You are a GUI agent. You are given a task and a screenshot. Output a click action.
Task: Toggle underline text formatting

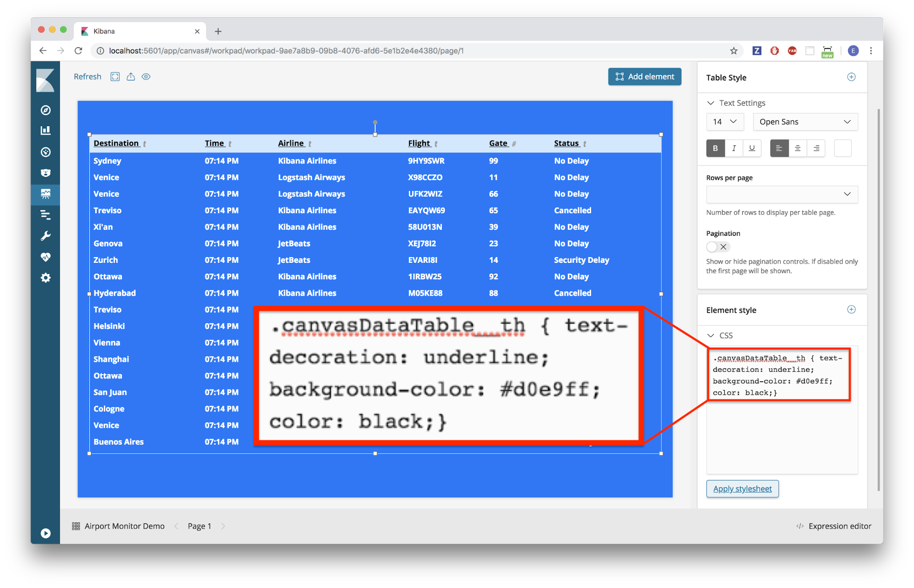click(x=752, y=148)
